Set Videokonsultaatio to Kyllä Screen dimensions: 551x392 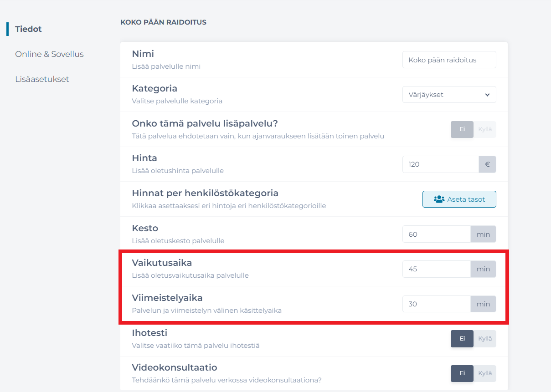click(484, 373)
